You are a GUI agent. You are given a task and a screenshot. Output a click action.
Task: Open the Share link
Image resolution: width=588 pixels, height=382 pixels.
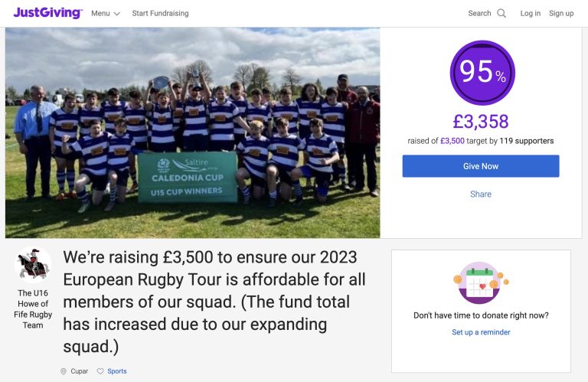(x=481, y=194)
